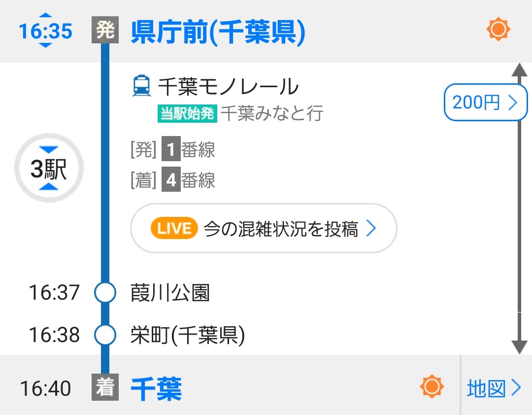Tap the sunny weather icon for 千葉 arrival
Image resolution: width=532 pixels, height=415 pixels.
432,386
